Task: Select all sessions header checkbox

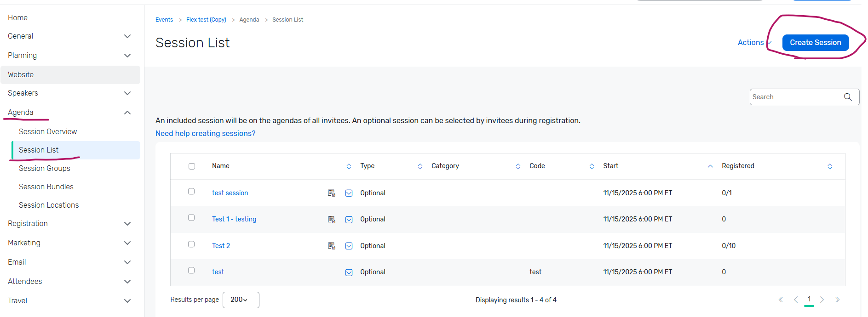Action: click(192, 166)
